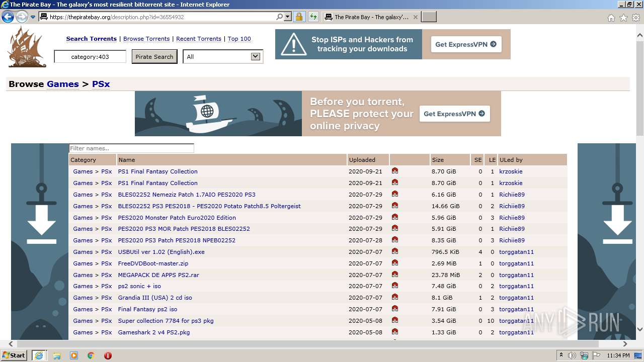Open Top 100 link
This screenshot has width=644, height=362.
pos(239,39)
